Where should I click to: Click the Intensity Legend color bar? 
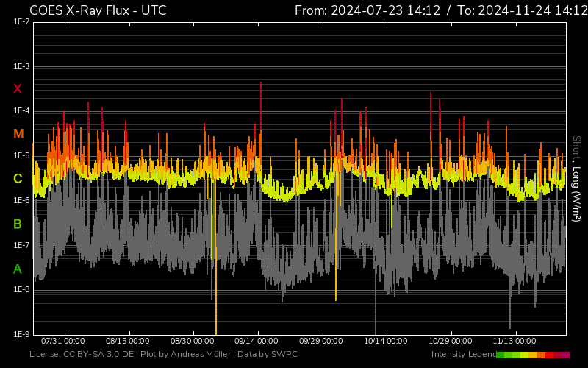pyautogui.click(x=533, y=355)
